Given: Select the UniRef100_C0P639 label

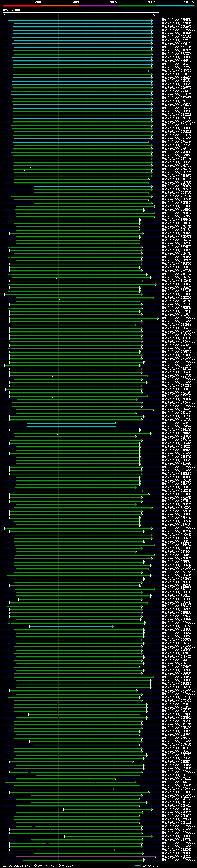Looking at the screenshot, I should 177,71.
